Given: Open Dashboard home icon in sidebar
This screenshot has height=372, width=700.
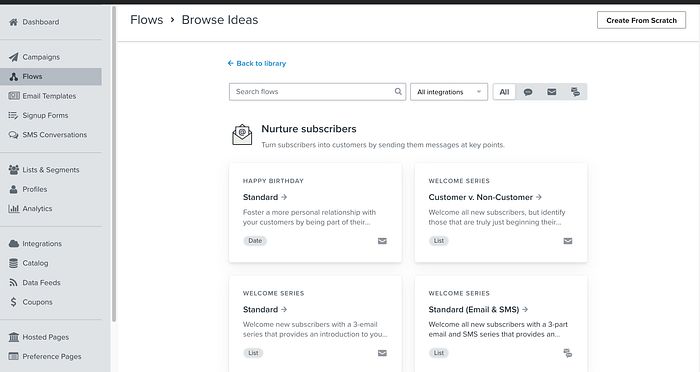Looking at the screenshot, I should click(x=14, y=22).
